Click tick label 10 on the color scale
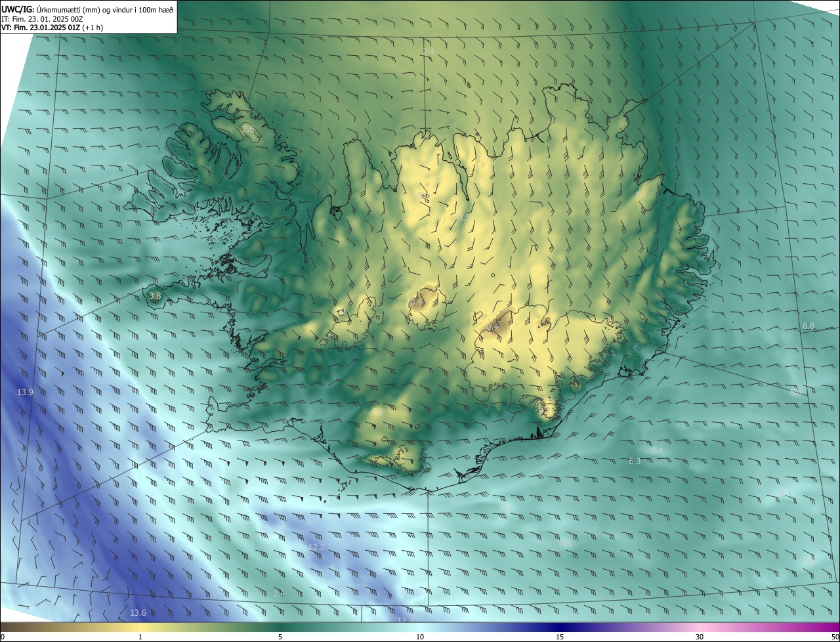The width and height of the screenshot is (840, 642). click(420, 637)
